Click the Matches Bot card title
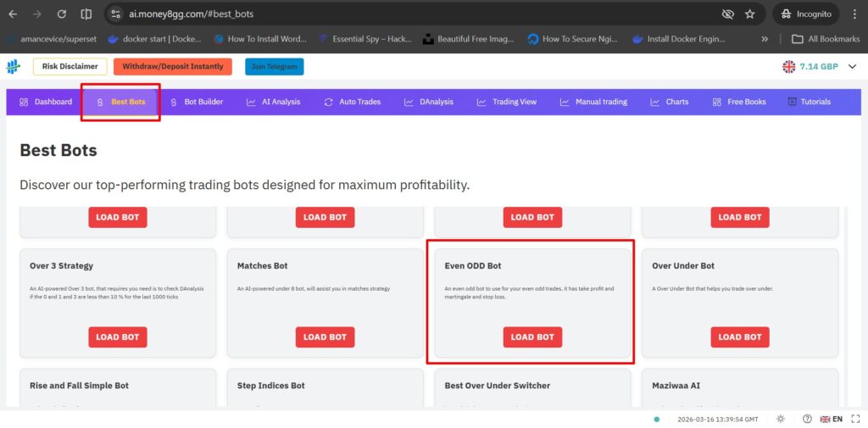The width and height of the screenshot is (868, 428). coord(263,266)
